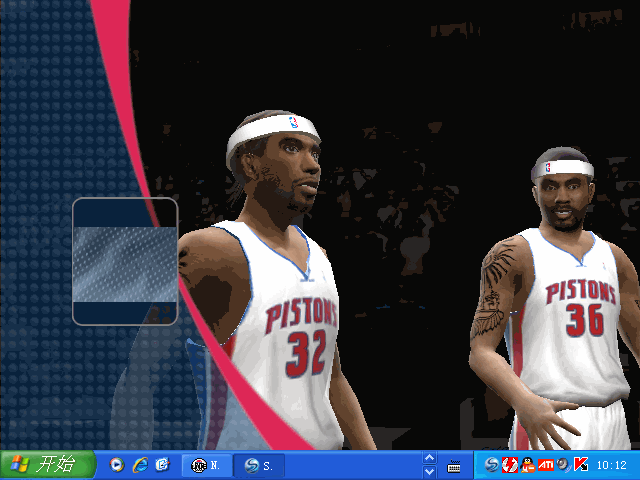Open the ATI tray icon

coord(546,464)
